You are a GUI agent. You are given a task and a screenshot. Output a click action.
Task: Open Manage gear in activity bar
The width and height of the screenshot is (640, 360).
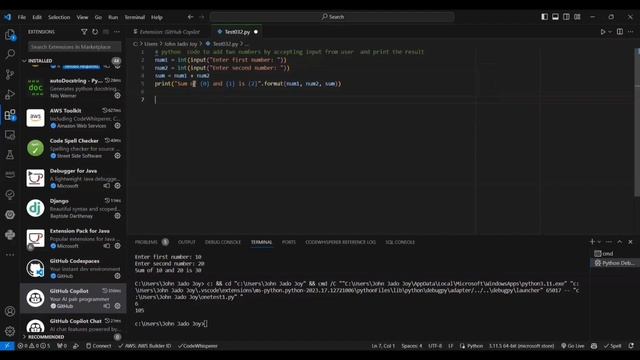pos(10,331)
